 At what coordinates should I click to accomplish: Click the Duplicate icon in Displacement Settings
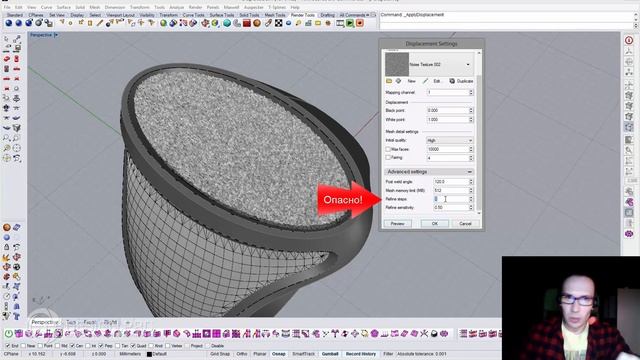pyautogui.click(x=452, y=81)
